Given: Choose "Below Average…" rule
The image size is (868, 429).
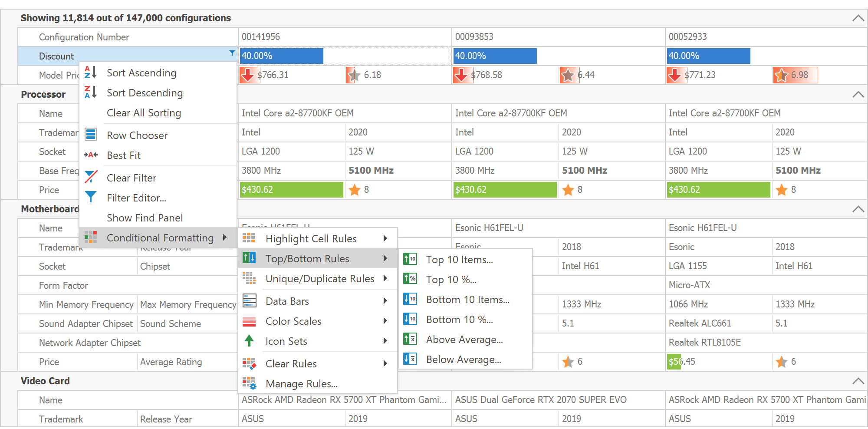Looking at the screenshot, I should [464, 360].
